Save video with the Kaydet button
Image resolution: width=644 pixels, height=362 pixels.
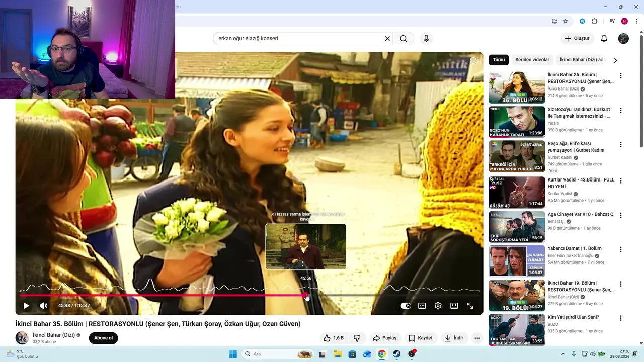421,338
